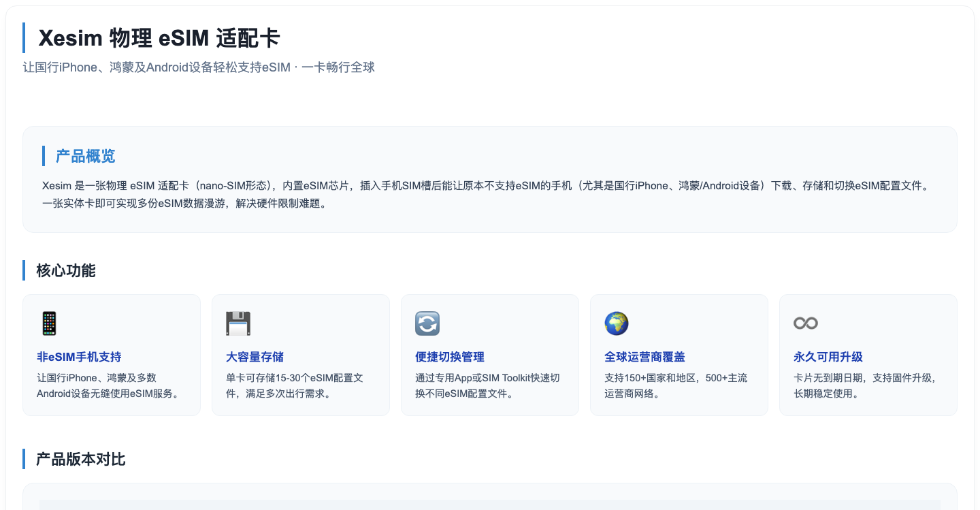This screenshot has height=510, width=980.
Task: Click the description "卡片无到期日期，支持固件升级"
Action: tap(865, 385)
